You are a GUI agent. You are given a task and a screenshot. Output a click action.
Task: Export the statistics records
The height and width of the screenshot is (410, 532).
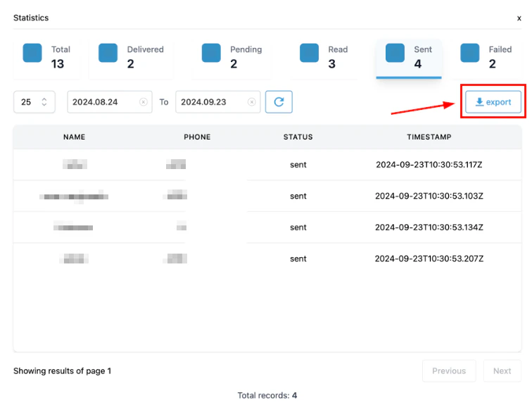point(493,102)
